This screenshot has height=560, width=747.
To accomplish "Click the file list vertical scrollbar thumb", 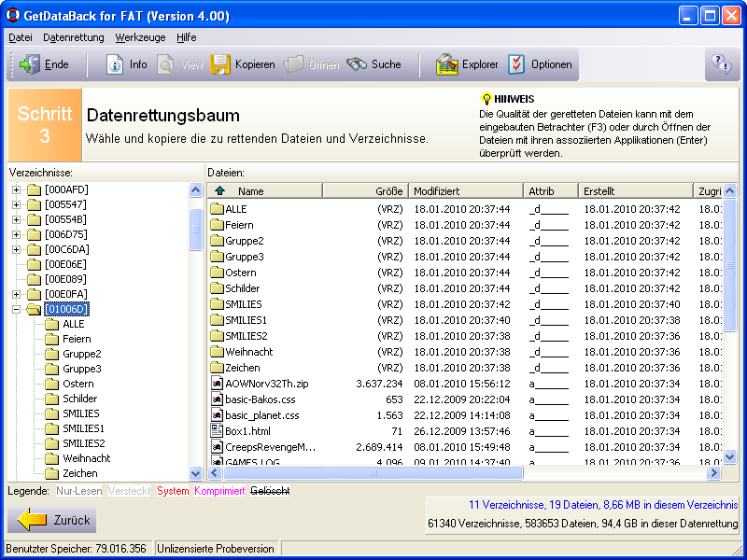I will point(729,265).
